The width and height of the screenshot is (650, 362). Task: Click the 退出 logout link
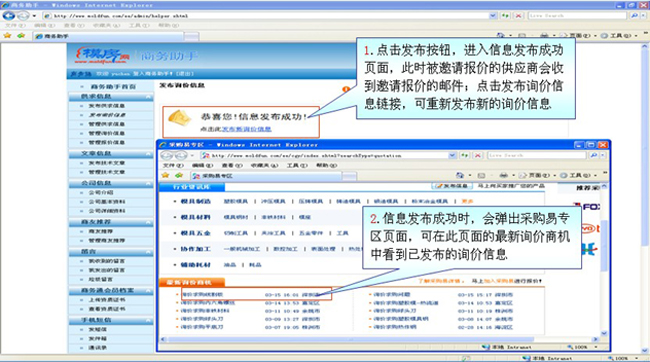coord(184,74)
